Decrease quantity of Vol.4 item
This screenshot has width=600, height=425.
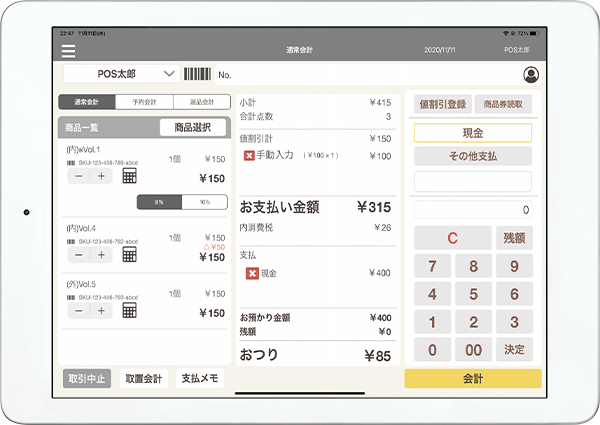coord(78,254)
